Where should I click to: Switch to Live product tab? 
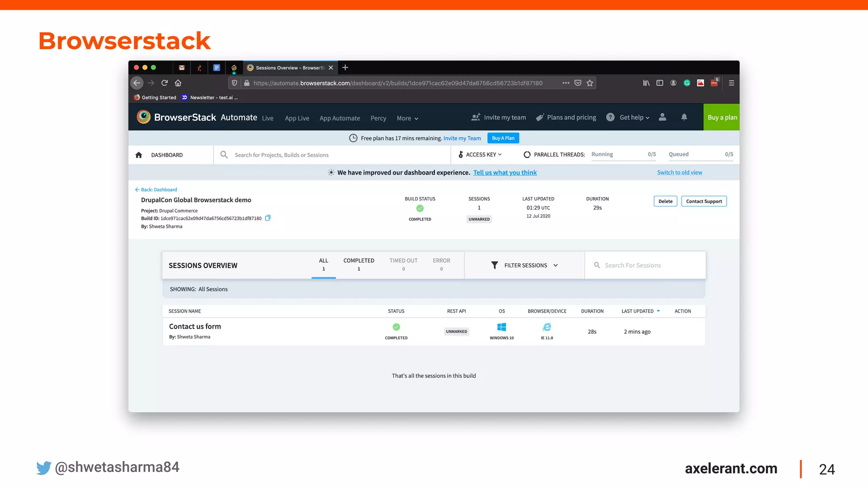267,118
